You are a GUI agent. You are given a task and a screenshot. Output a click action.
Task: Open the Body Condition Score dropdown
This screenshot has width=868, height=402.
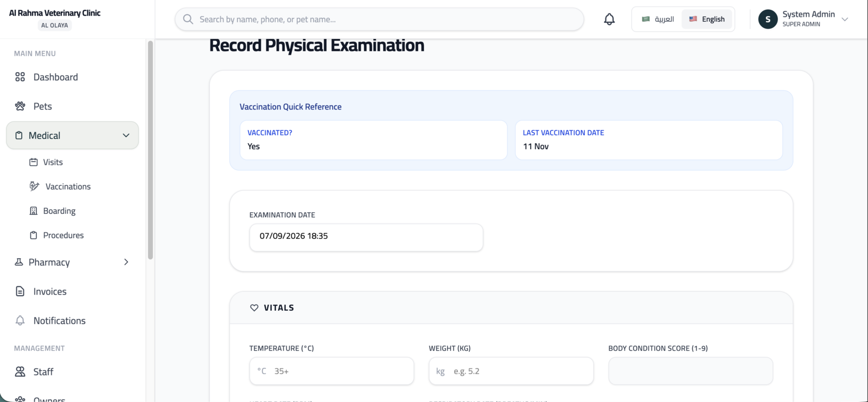tap(691, 371)
